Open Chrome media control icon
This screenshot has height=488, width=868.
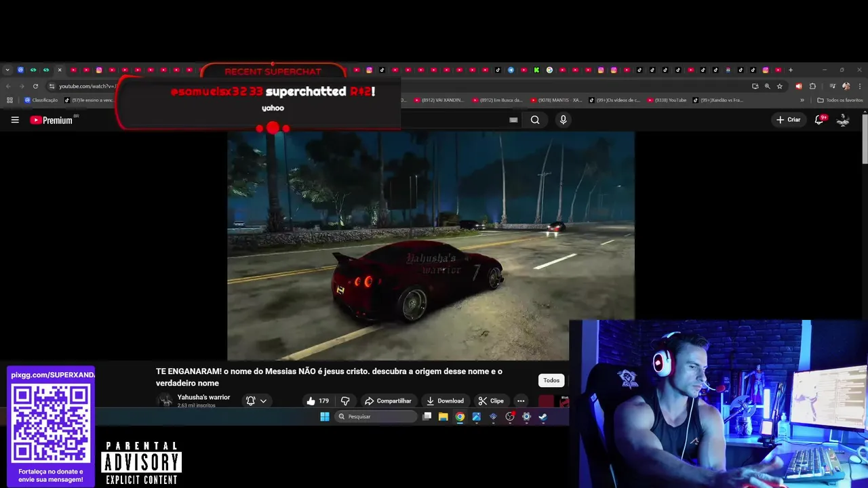[833, 86]
